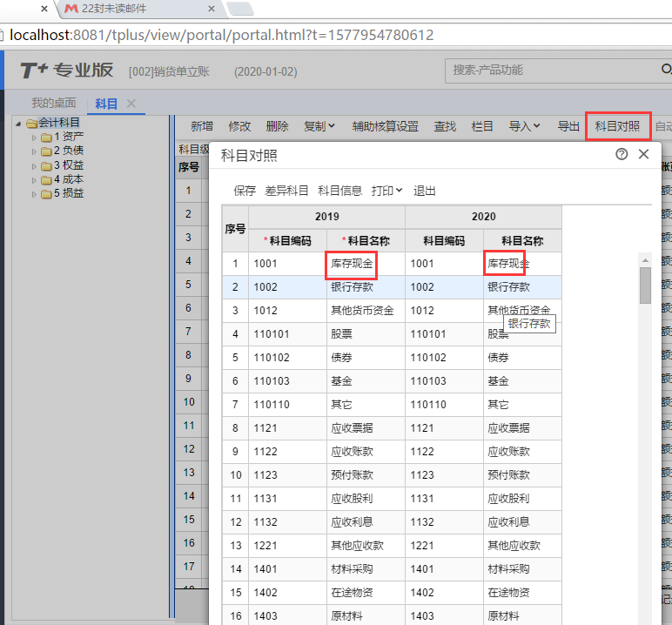Open the 导入 dropdown menu

[524, 126]
